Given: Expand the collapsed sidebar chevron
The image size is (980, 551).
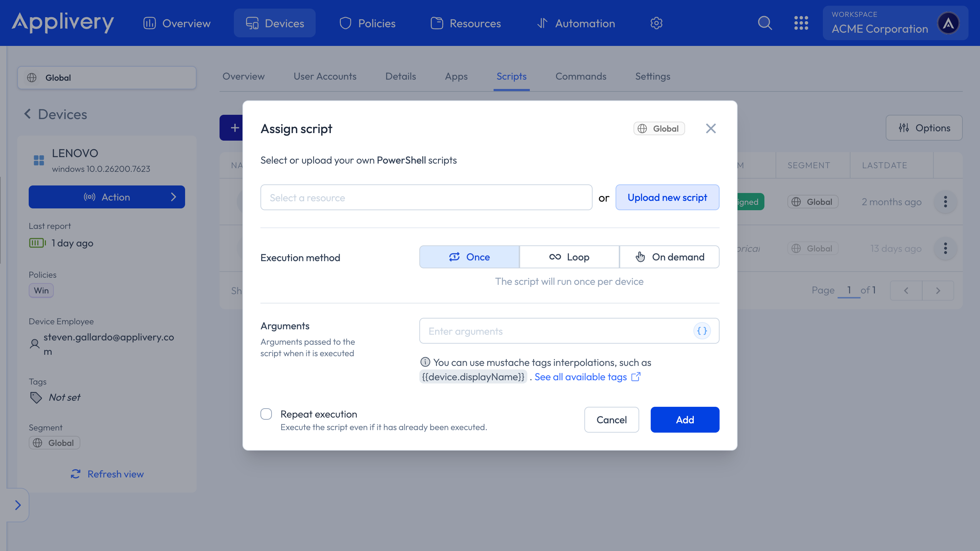Looking at the screenshot, I should pyautogui.click(x=18, y=505).
